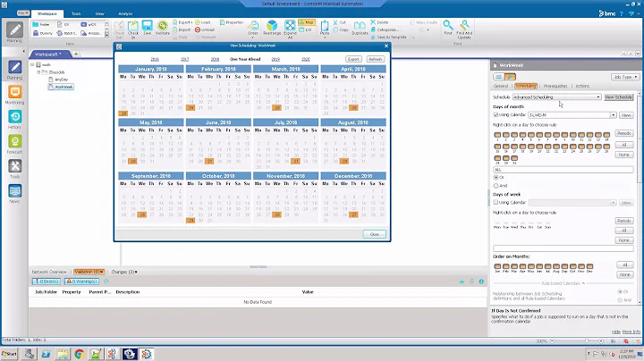Click Refresh in the View Scheduling dialog
The image size is (644, 361).
376,59
